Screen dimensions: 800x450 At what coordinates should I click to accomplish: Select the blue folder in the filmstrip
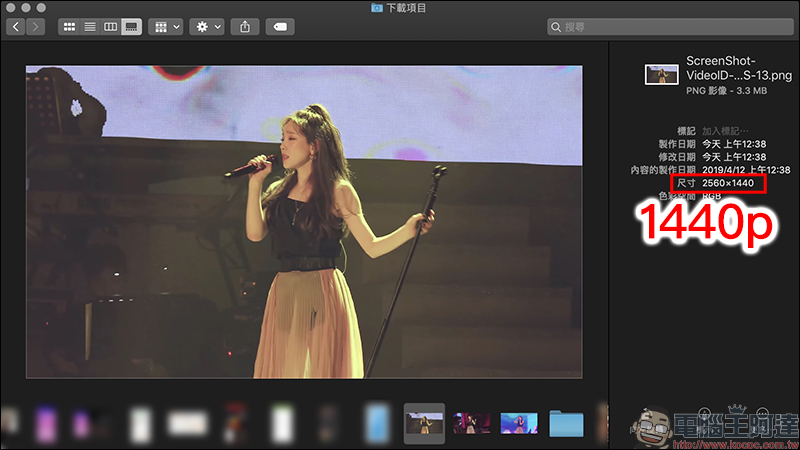[x=567, y=423]
